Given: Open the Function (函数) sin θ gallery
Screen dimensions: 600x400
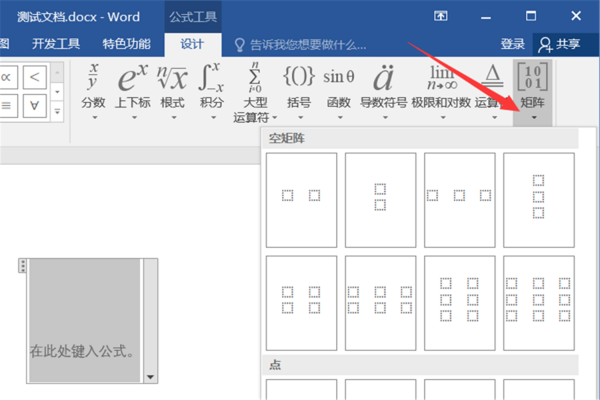Looking at the screenshot, I should pos(338,90).
